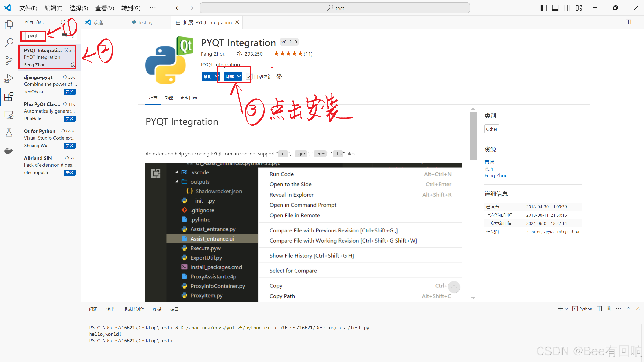Screen dimensions: 644x362
Task: Click the README vertical scrollbar thumb
Action: tap(473, 136)
